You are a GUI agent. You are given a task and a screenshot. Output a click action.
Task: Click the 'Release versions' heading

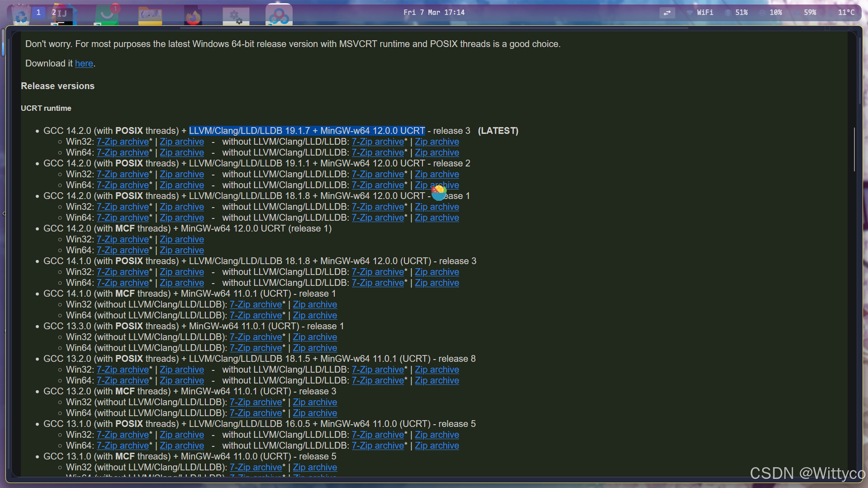point(57,86)
